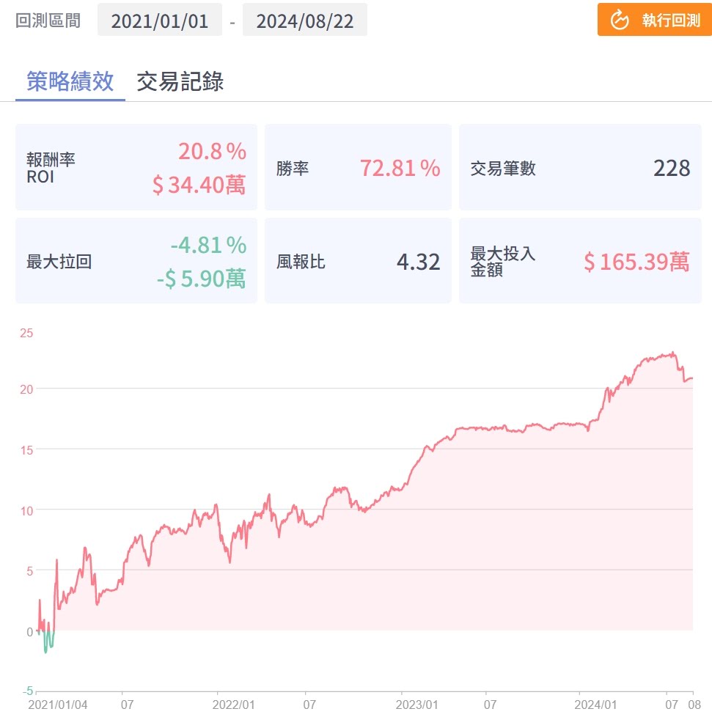
Task: Click the start date field 2021/01/01
Action: [160, 21]
